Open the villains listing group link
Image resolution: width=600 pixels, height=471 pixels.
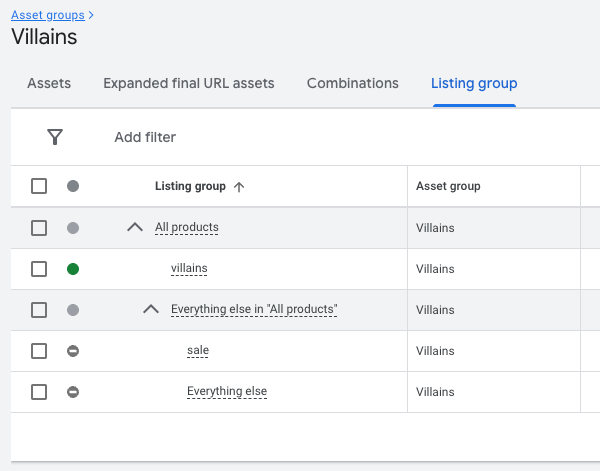[x=189, y=269]
